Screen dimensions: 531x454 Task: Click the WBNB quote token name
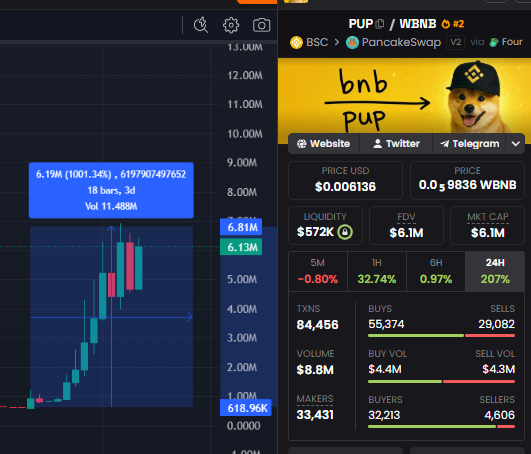(418, 24)
